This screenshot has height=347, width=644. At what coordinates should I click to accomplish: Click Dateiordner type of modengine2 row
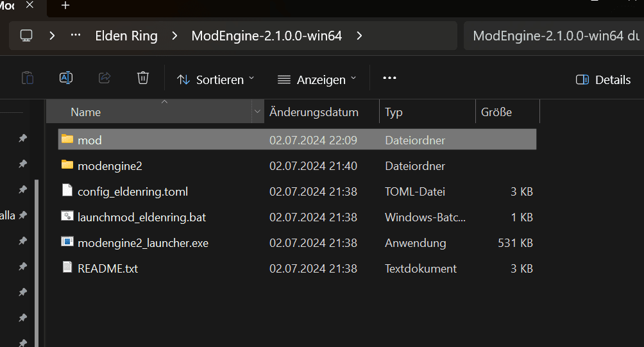click(415, 166)
